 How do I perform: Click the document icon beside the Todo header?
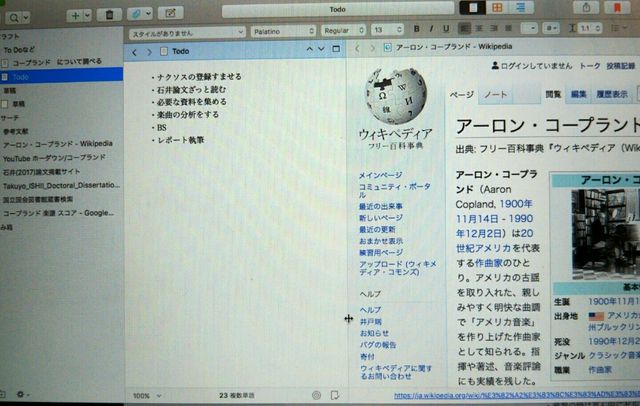coord(164,51)
